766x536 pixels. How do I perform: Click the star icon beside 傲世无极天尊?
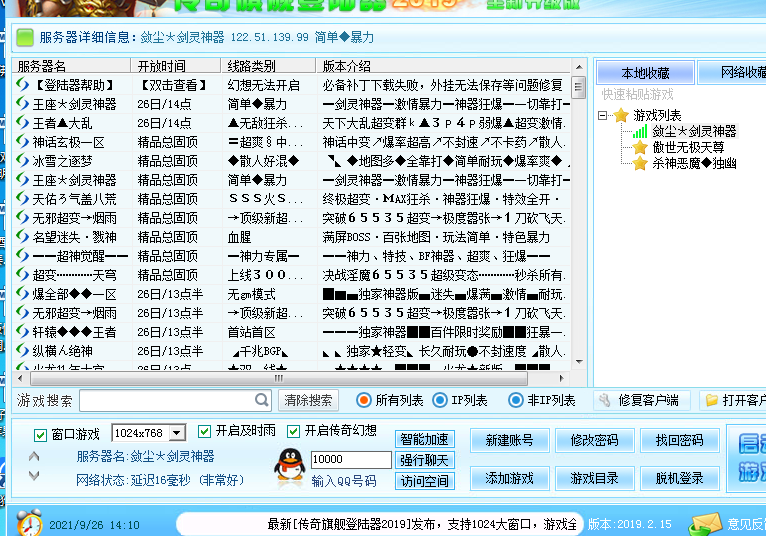click(x=640, y=147)
